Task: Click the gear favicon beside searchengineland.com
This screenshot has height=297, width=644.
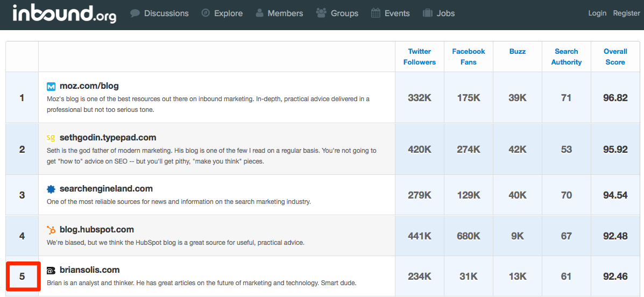Action: (51, 189)
